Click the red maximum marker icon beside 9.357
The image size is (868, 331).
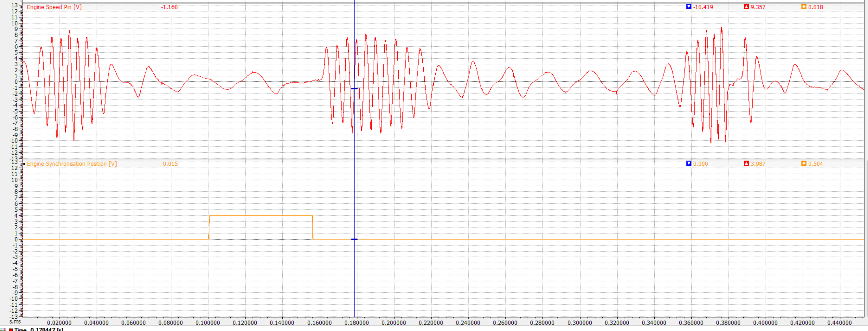pos(746,7)
